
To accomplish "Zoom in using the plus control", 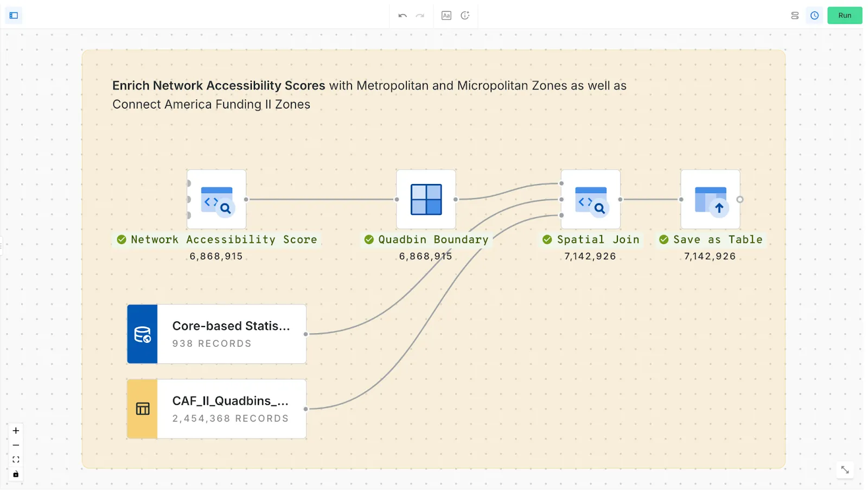I will pos(15,430).
